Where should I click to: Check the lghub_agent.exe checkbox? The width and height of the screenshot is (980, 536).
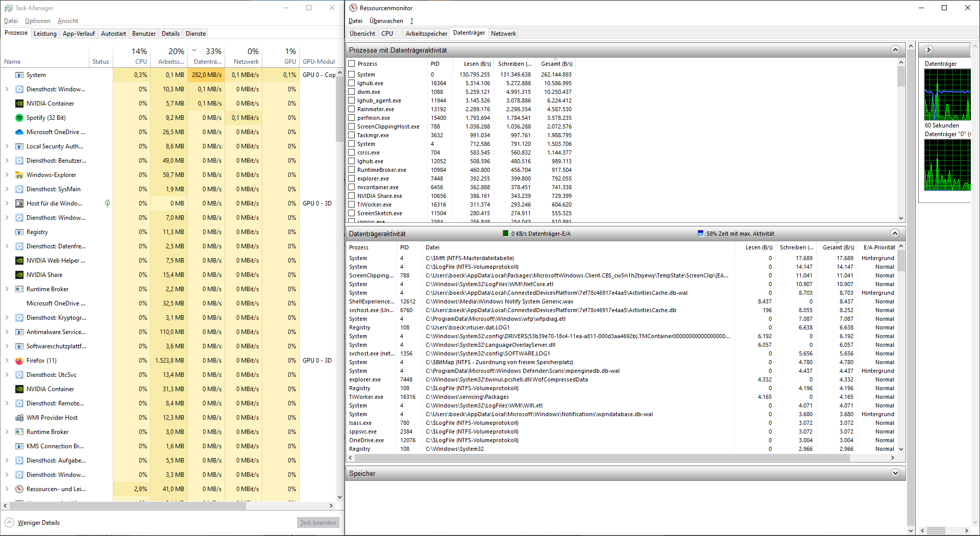click(x=352, y=100)
